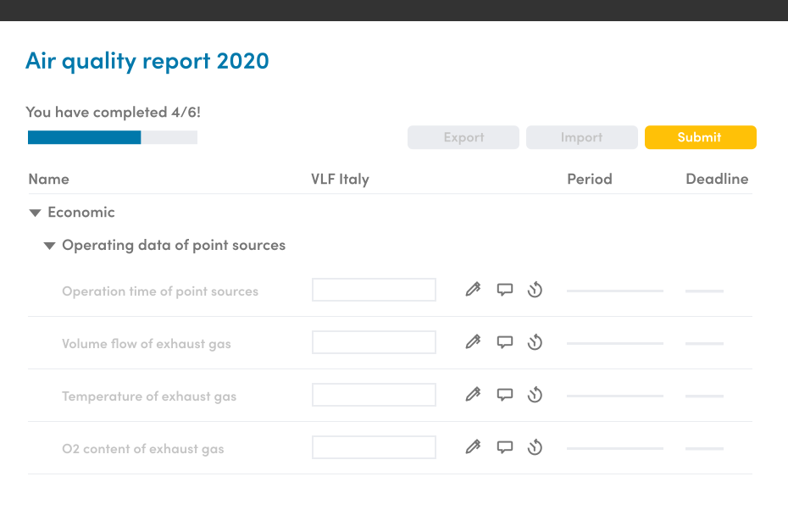Edit the O2 content of exhaust gas row
The height and width of the screenshot is (532, 788).
(x=473, y=447)
